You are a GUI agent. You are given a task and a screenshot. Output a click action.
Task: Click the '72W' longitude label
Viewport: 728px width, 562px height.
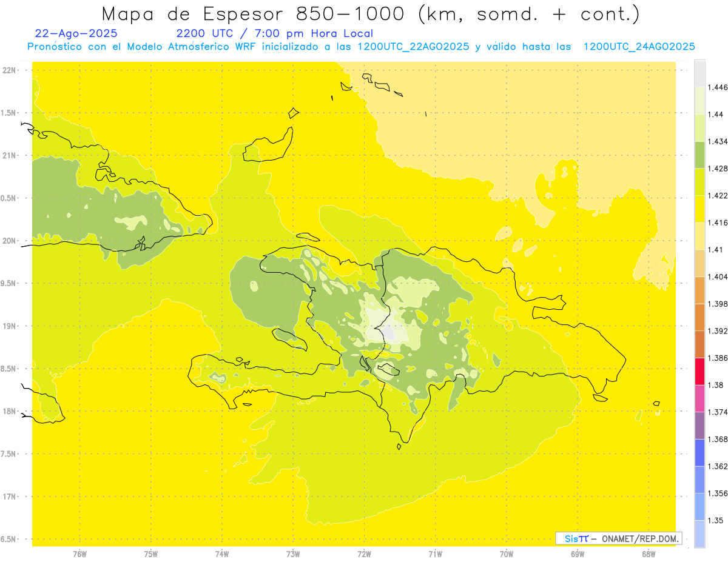click(x=365, y=554)
